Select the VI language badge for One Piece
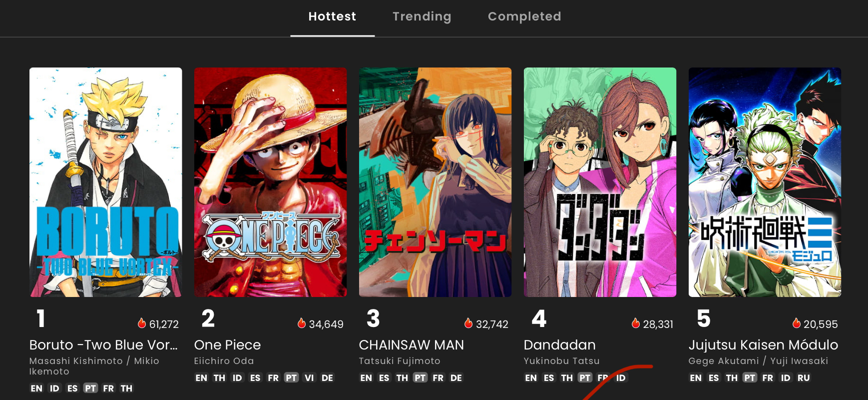Screen dimensions: 868x400 (x=309, y=377)
